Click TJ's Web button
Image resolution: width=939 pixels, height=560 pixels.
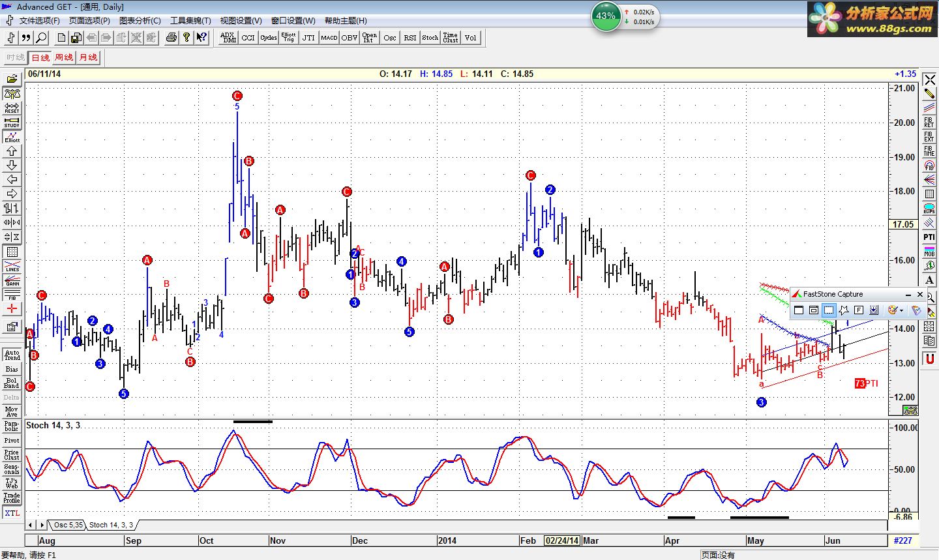pos(12,484)
